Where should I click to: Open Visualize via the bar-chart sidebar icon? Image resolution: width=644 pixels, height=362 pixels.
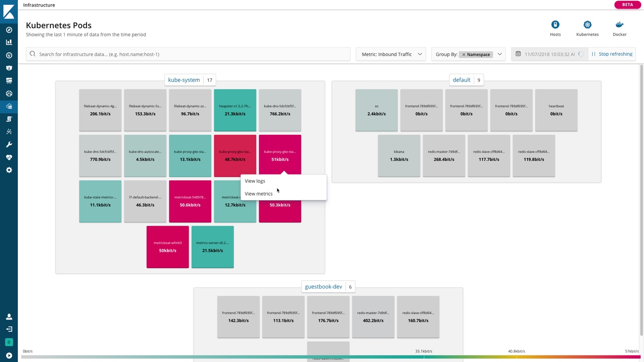pos(9,42)
